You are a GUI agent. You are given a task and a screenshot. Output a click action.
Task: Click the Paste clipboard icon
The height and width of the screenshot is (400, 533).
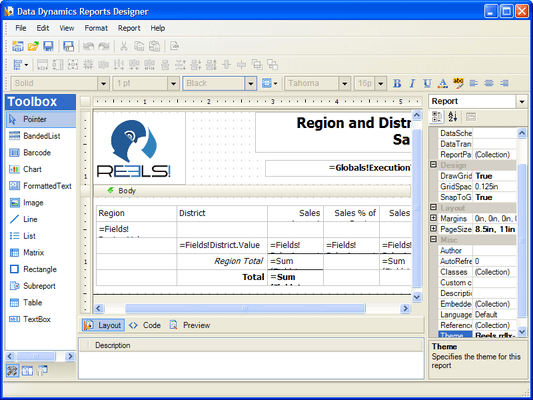click(155, 46)
